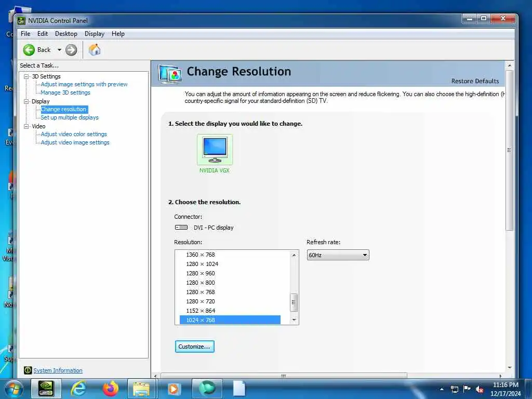Select resolution 1280 × 1024

click(x=230, y=264)
